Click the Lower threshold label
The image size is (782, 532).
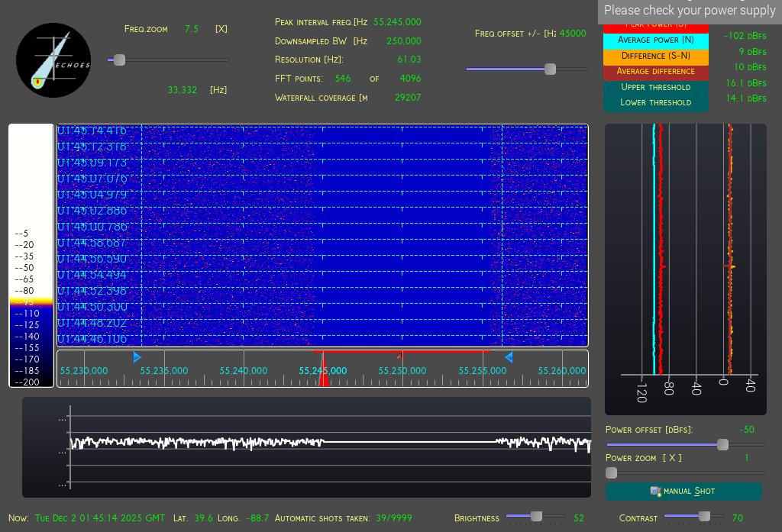pyautogui.click(x=655, y=102)
